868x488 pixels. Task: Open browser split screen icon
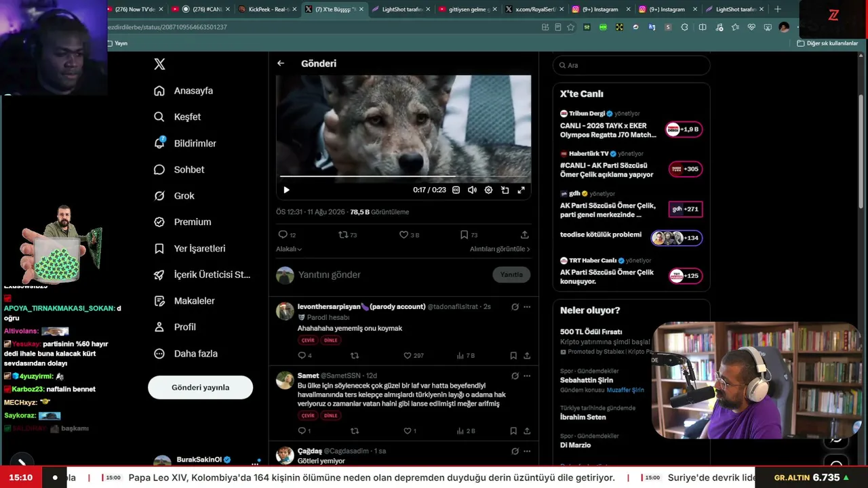(x=703, y=27)
